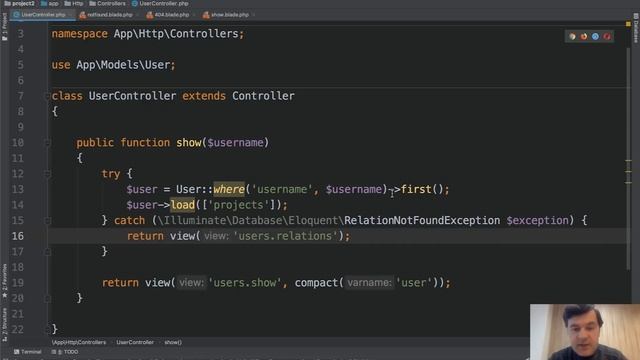This screenshot has height=360, width=640.
Task: Click line number 16 in the gutter
Action: point(18,236)
